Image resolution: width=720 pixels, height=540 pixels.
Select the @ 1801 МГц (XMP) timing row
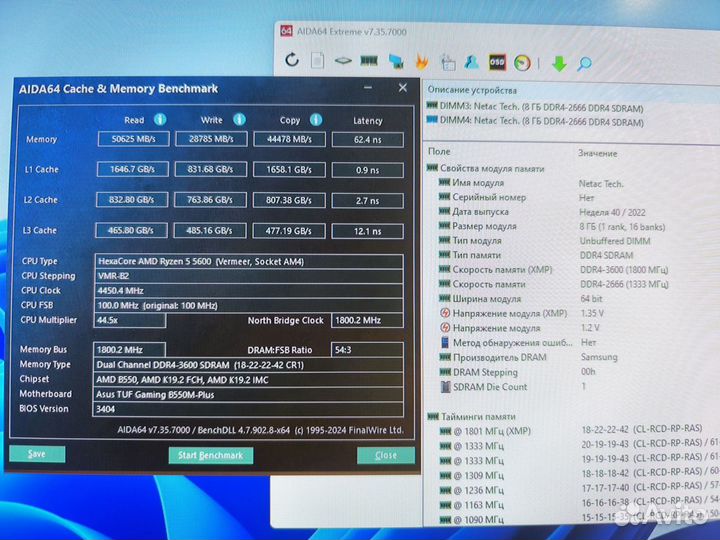[x=571, y=430]
